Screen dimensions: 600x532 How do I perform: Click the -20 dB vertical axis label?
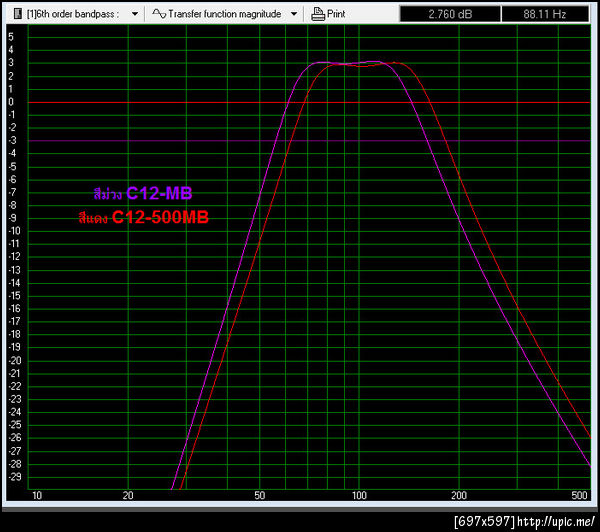pos(15,360)
